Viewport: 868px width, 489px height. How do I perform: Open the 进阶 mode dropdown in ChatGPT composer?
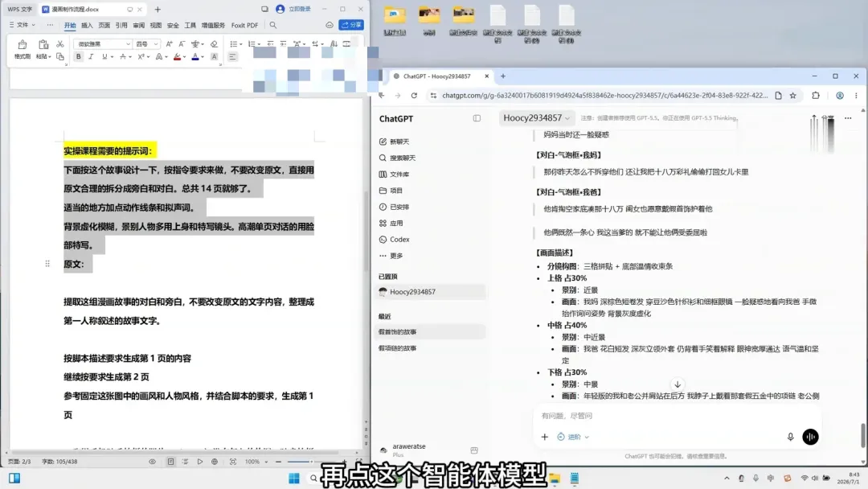[x=573, y=437]
